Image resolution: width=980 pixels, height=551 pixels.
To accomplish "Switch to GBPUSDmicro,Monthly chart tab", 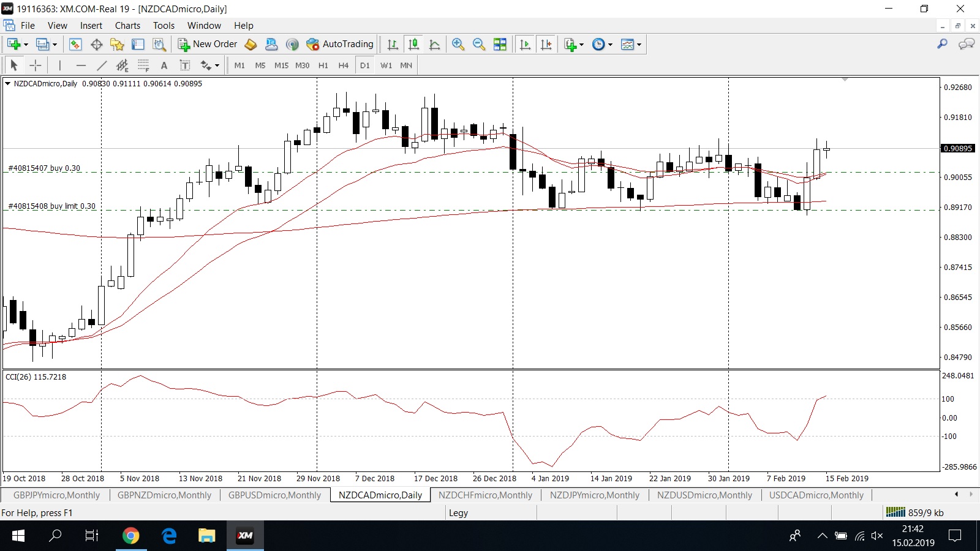I will tap(274, 495).
